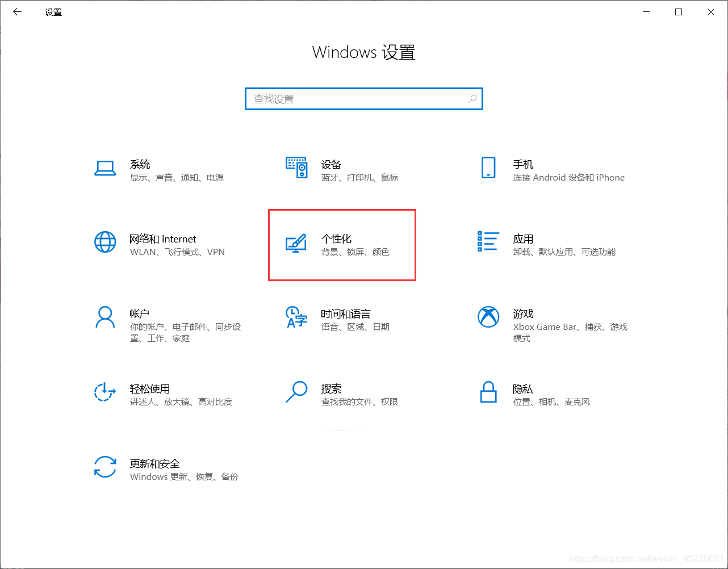Click the Ease of Access icon

[105, 391]
